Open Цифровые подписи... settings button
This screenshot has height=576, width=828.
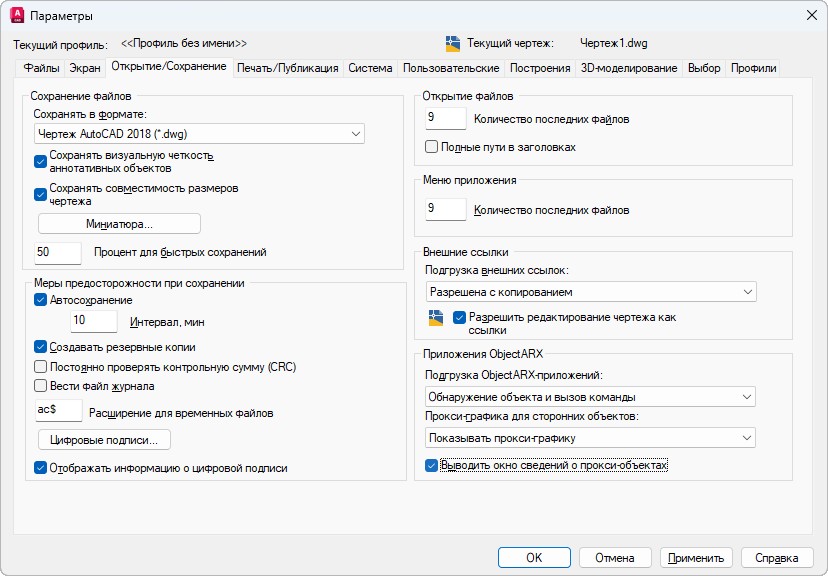104,439
